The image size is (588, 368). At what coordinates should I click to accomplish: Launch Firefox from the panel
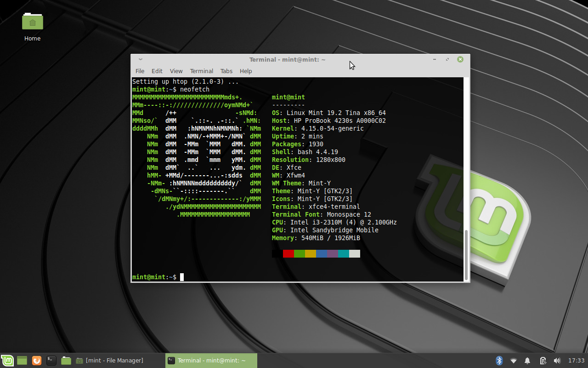click(x=37, y=361)
